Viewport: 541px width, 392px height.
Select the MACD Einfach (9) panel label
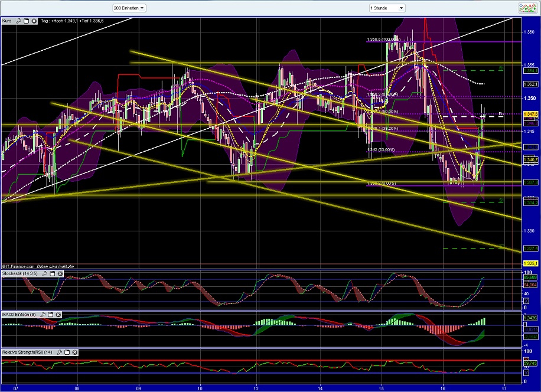(x=19, y=315)
